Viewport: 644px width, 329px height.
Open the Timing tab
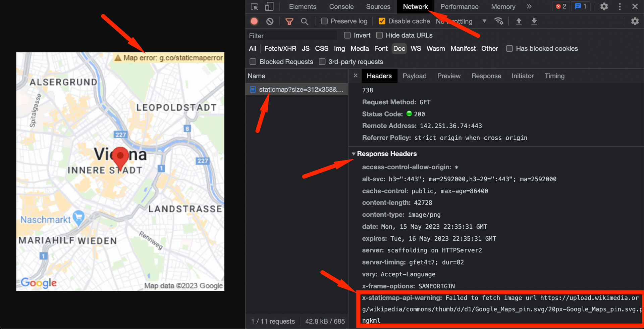pyautogui.click(x=554, y=76)
